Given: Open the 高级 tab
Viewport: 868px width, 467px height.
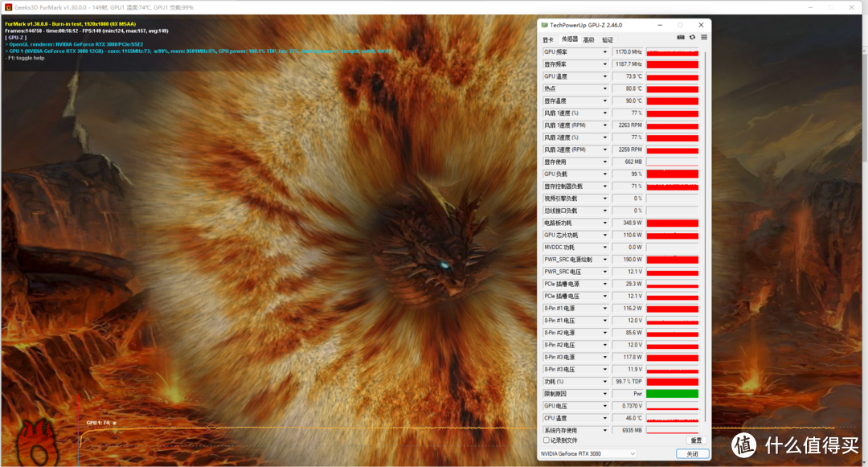Looking at the screenshot, I should 588,40.
